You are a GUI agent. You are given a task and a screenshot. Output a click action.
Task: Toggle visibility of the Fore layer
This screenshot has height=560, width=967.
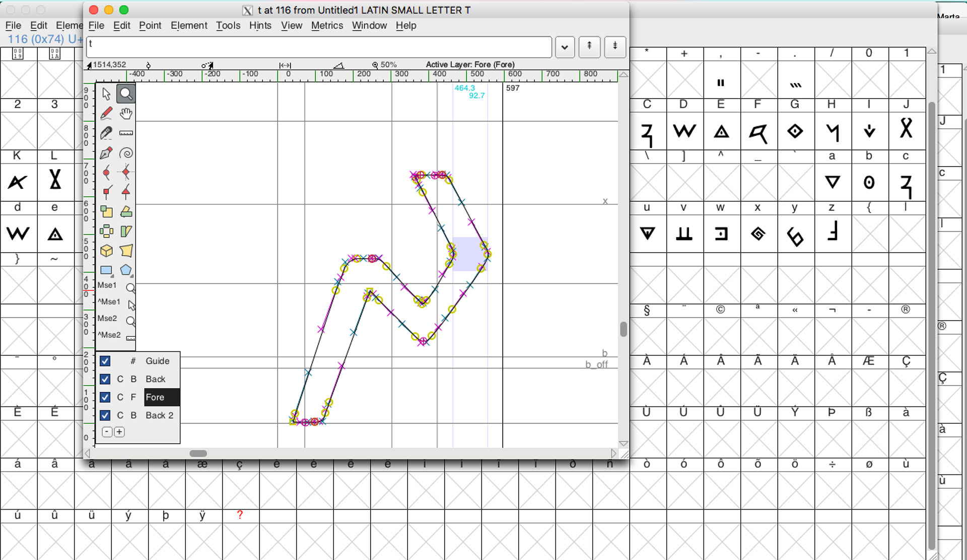tap(105, 397)
